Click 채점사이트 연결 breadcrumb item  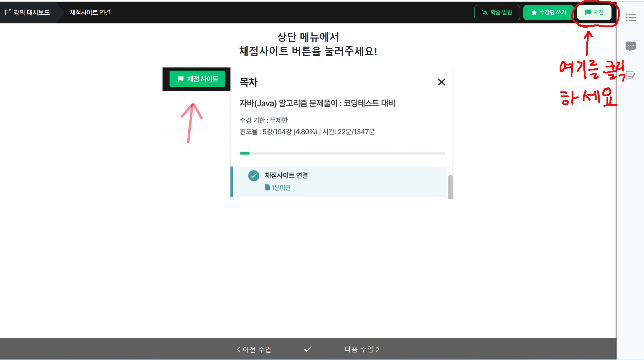(90, 12)
